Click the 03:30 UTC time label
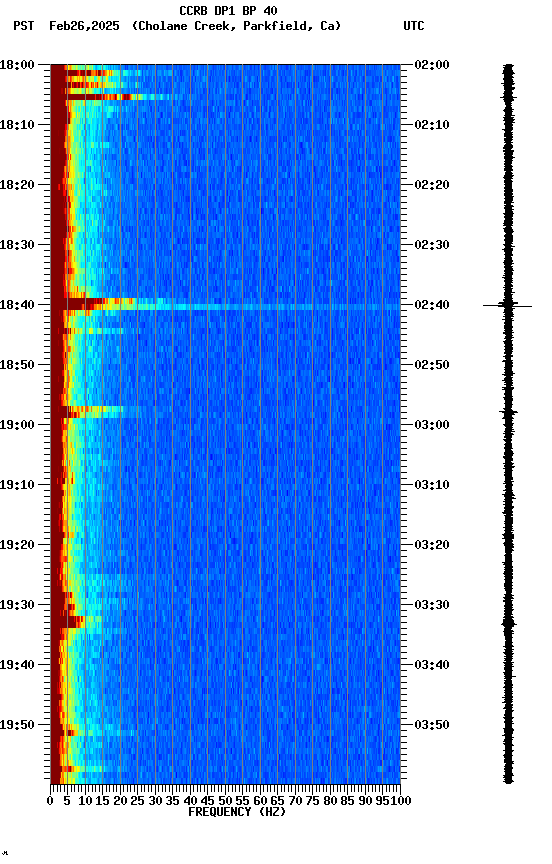This screenshot has height=864, width=552. (x=432, y=605)
